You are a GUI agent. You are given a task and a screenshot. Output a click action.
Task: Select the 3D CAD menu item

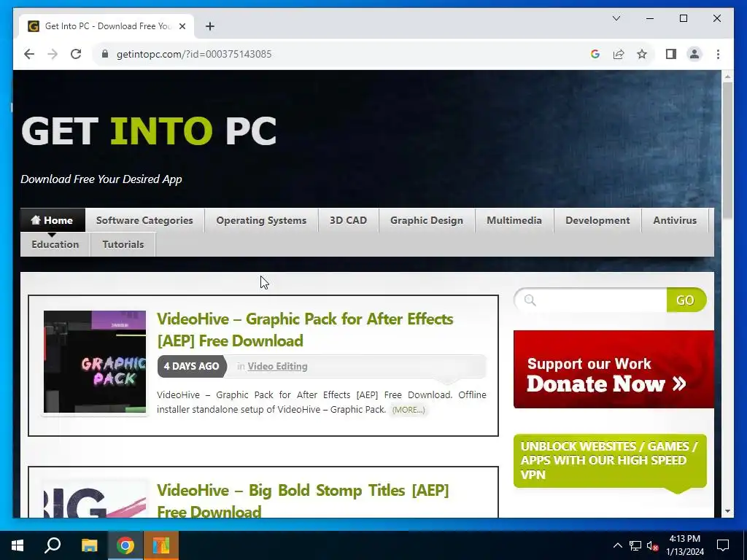click(x=348, y=220)
